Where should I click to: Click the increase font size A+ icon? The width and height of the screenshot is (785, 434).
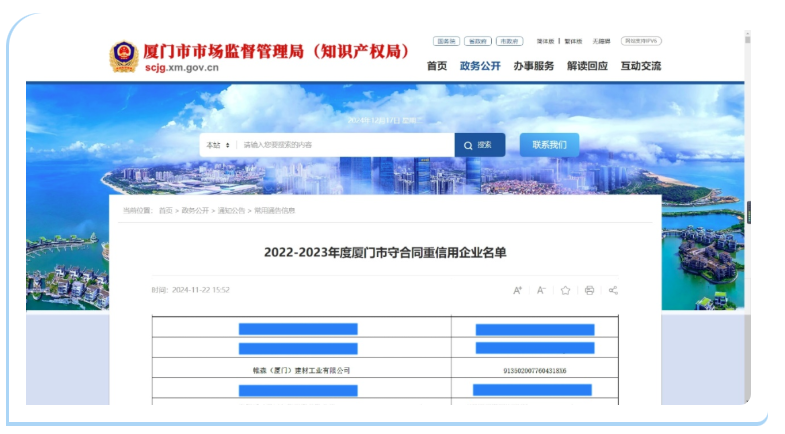518,290
